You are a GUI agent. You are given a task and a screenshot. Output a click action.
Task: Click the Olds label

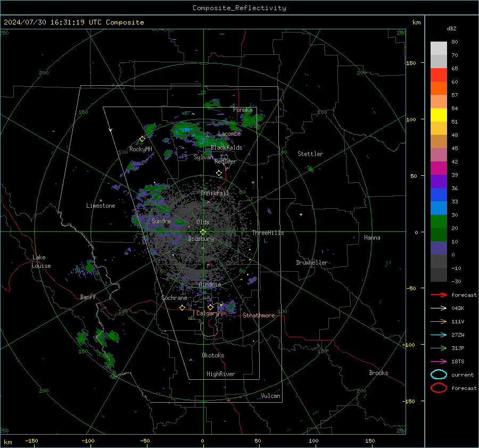click(203, 222)
